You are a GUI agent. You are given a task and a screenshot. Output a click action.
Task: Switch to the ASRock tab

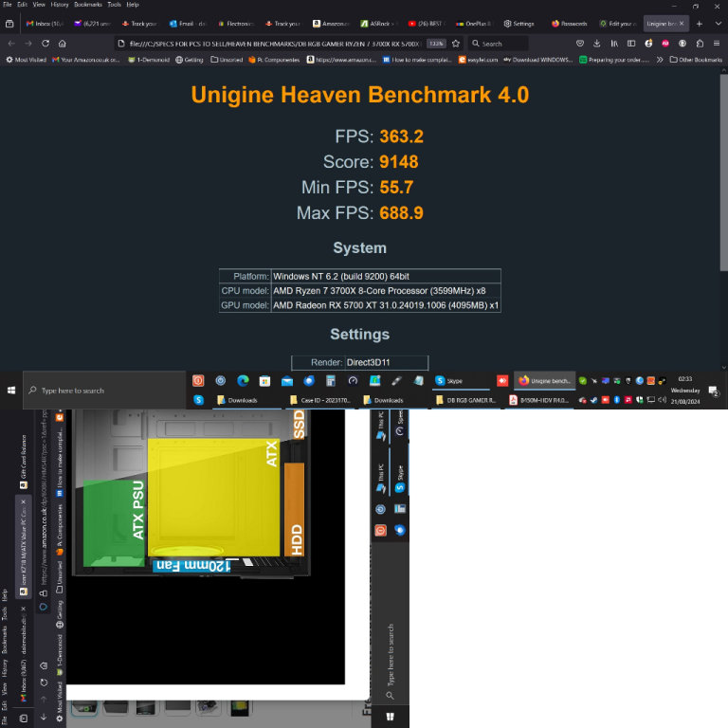pyautogui.click(x=378, y=24)
